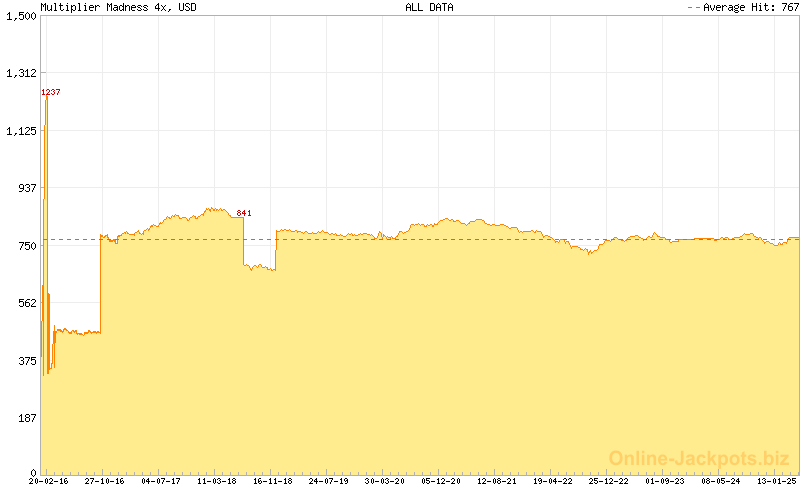This screenshot has width=800, height=490.
Task: Pick the 16-11-18 date marker
Action: 273,481
